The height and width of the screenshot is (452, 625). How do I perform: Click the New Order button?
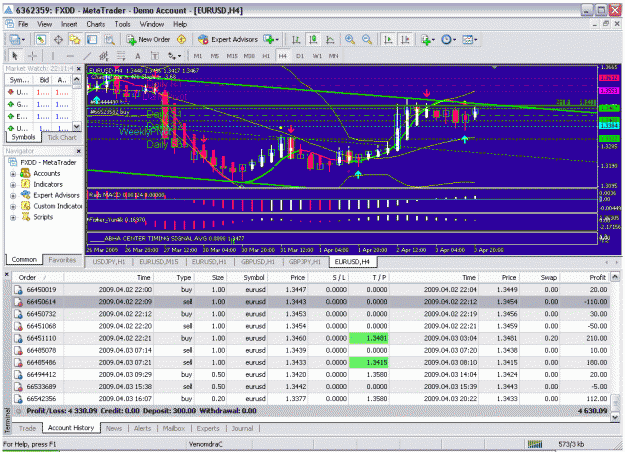[148, 39]
